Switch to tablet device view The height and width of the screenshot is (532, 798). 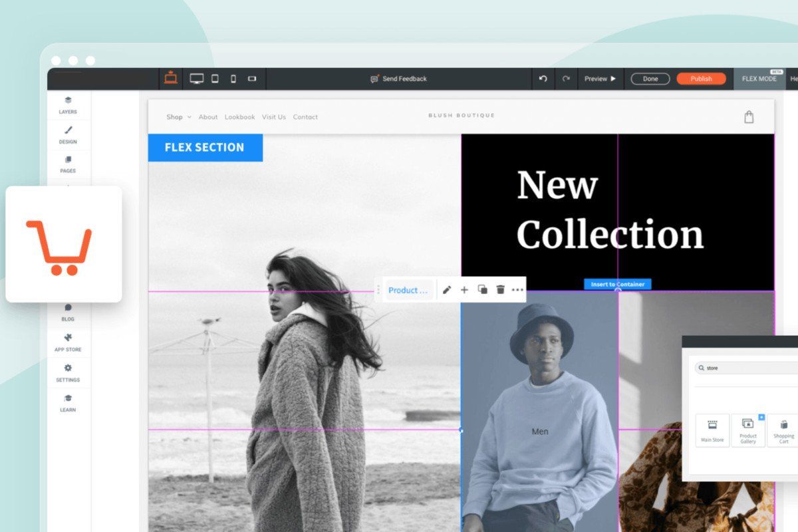tap(215, 78)
